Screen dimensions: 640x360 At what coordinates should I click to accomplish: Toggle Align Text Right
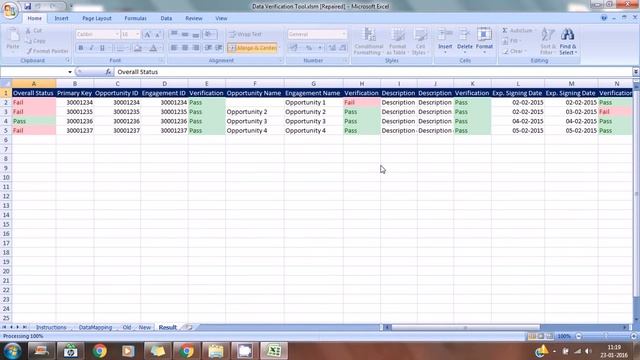click(196, 48)
